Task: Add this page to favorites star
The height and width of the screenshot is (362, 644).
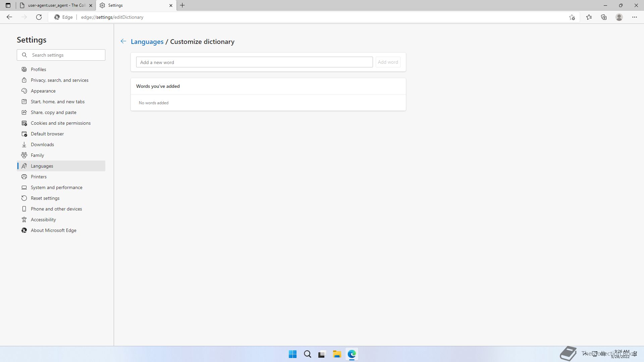Action: click(572, 17)
